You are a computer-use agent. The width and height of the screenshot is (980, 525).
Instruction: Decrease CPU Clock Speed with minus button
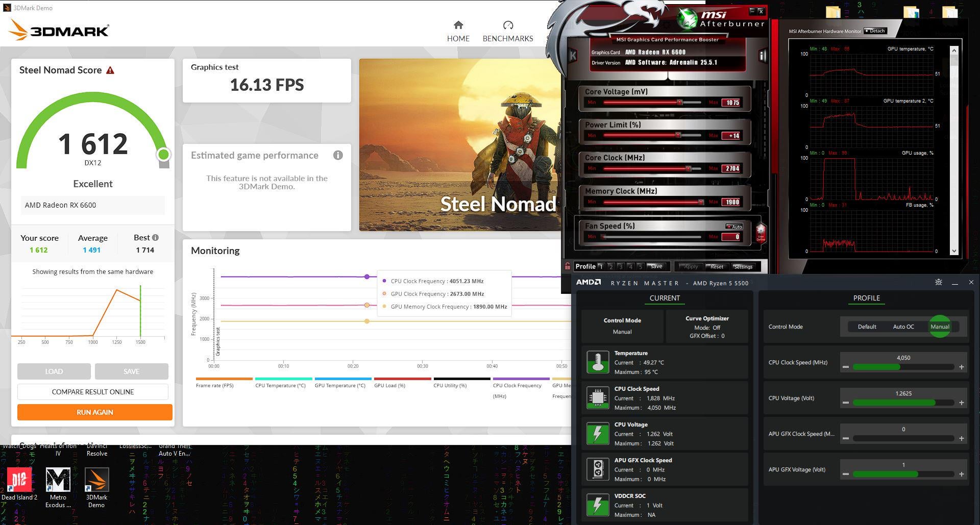click(x=846, y=367)
